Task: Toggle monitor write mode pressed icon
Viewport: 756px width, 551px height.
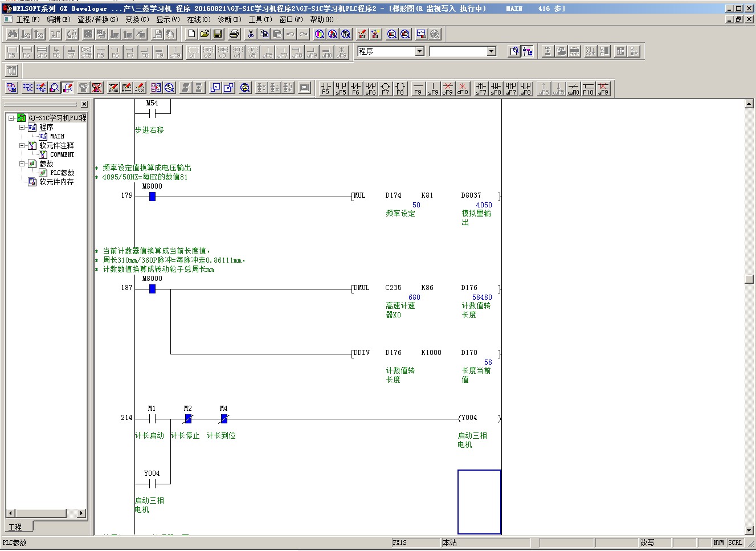Action: pyautogui.click(x=68, y=88)
